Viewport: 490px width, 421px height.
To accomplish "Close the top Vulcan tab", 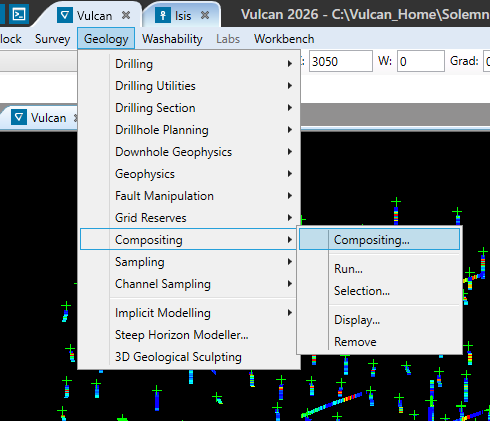I will (126, 15).
